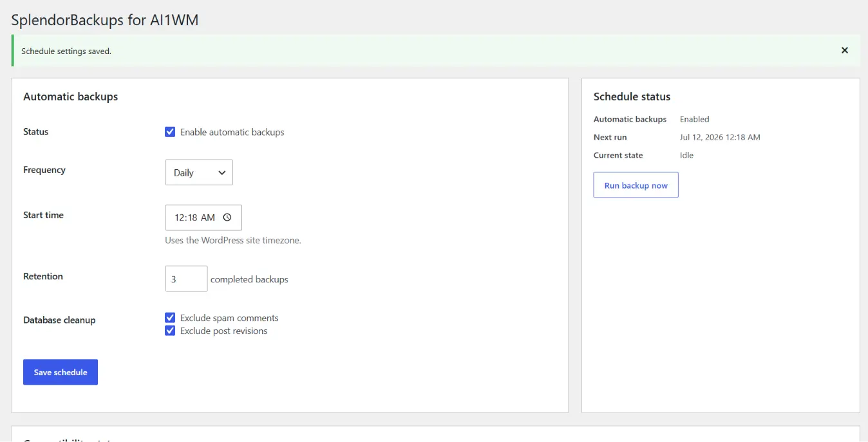Click the 'Next run' label

tap(610, 137)
